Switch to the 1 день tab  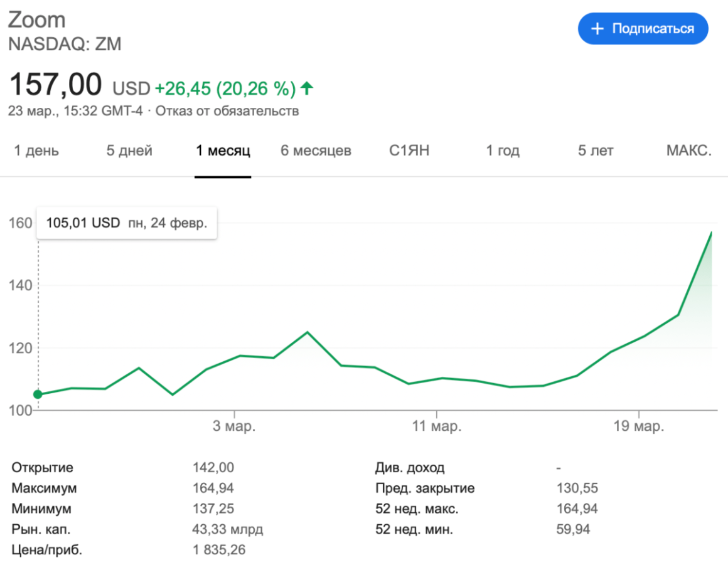(36, 150)
